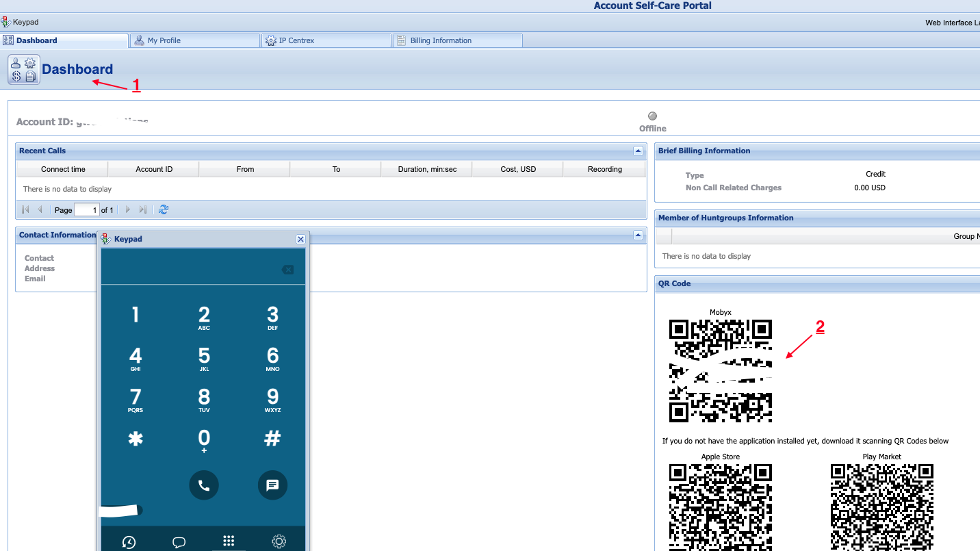Open chat bubble in keypad bottom bar
The width and height of the screenshot is (980, 551).
(179, 542)
